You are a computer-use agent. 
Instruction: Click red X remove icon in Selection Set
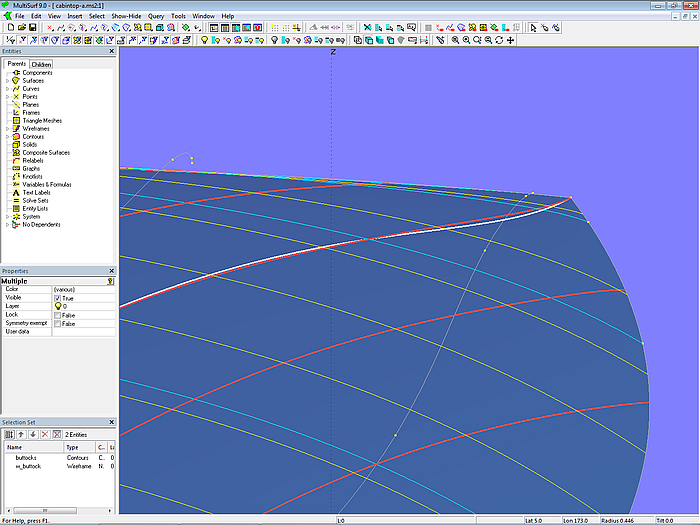click(x=43, y=434)
